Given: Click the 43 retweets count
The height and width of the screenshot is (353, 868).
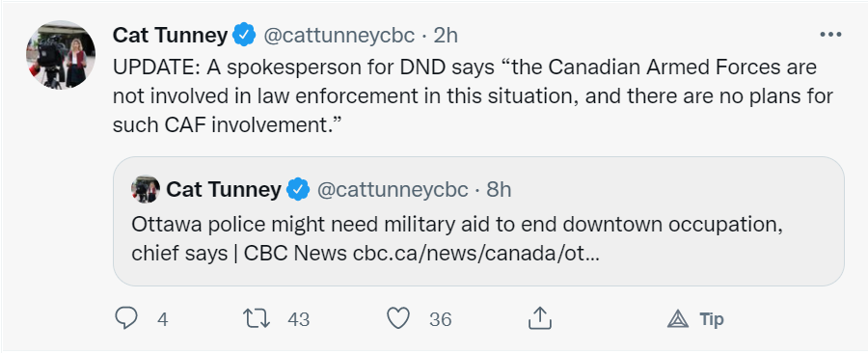Looking at the screenshot, I should pyautogui.click(x=298, y=319).
